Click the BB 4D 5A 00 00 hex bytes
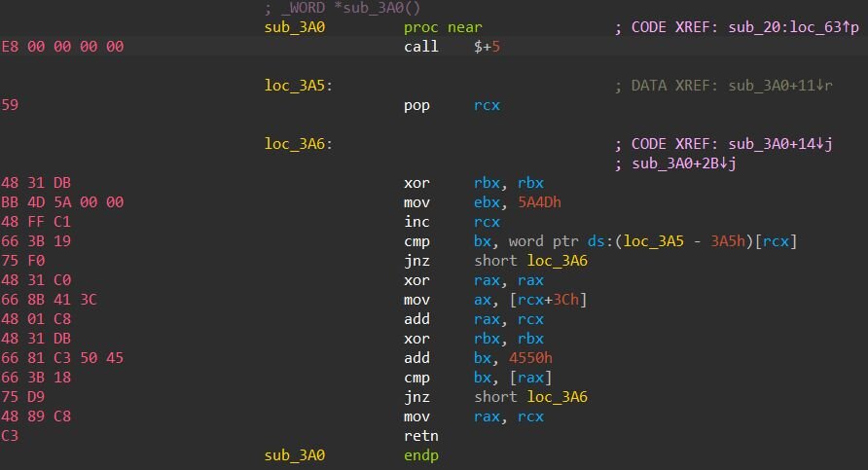 tap(63, 202)
